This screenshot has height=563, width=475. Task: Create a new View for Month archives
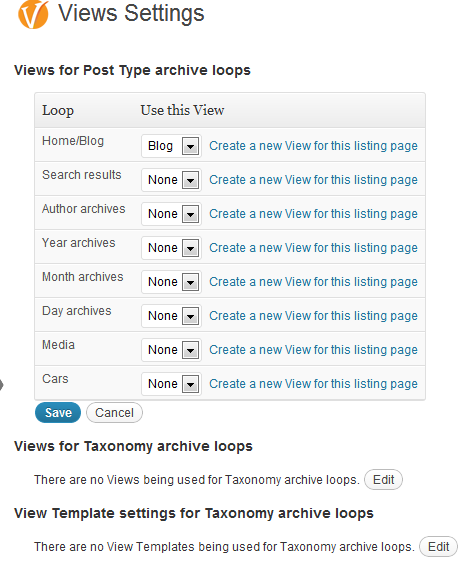click(x=313, y=282)
